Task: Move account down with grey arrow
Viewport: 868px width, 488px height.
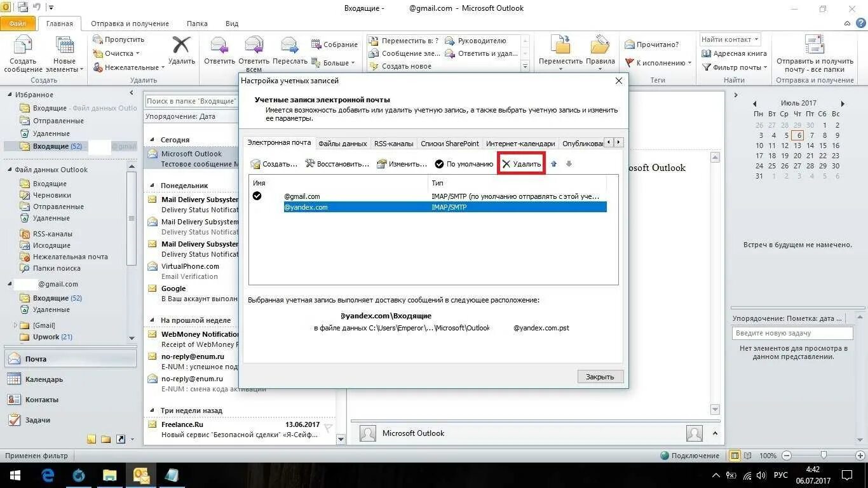Action: coord(569,164)
